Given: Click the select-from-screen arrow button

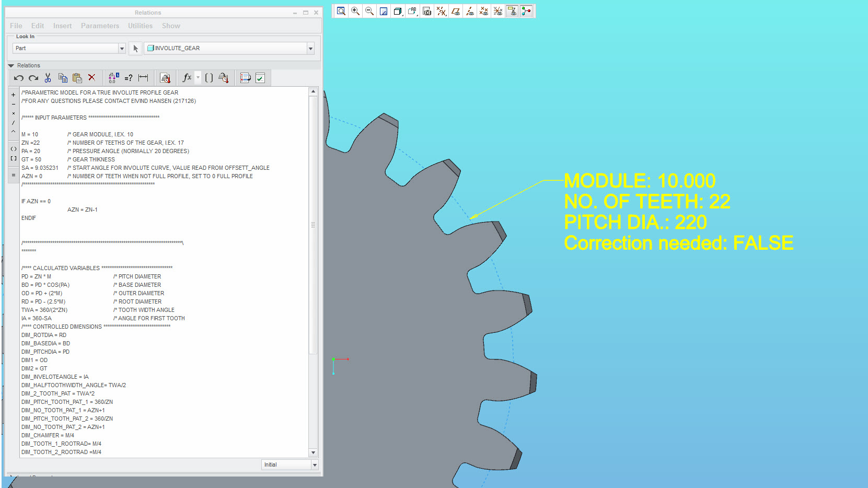Looking at the screenshot, I should (135, 48).
